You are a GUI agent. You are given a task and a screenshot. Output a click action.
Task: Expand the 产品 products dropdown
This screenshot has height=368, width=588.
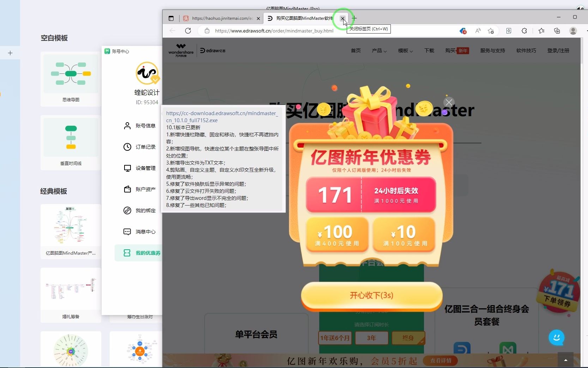click(x=379, y=51)
